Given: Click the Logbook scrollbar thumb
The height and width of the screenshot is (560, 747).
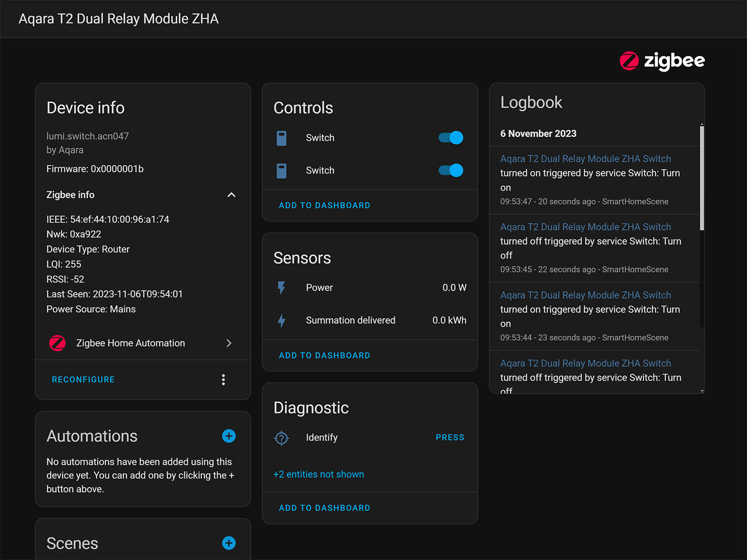Looking at the screenshot, I should (x=702, y=177).
